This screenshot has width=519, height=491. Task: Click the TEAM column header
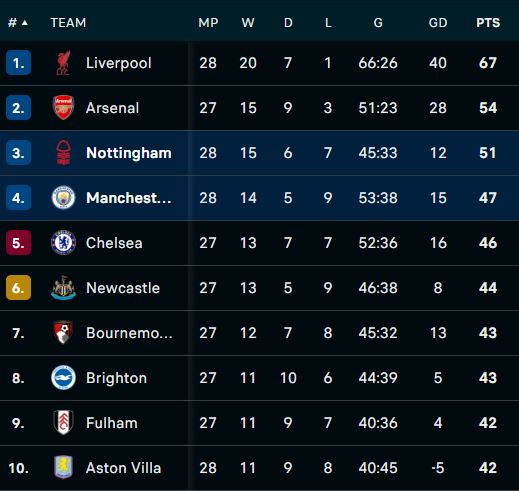(68, 23)
